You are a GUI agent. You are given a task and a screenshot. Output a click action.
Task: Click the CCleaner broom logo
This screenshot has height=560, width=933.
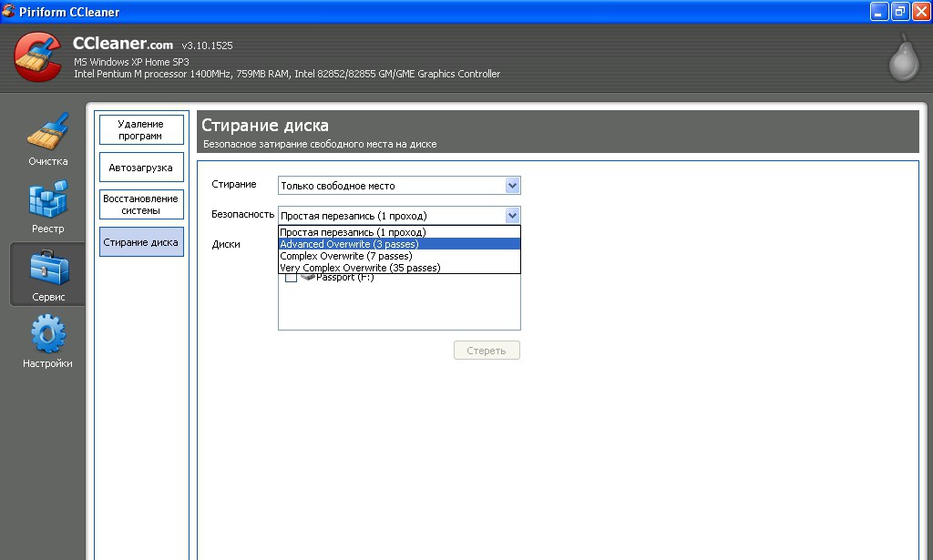pyautogui.click(x=37, y=57)
